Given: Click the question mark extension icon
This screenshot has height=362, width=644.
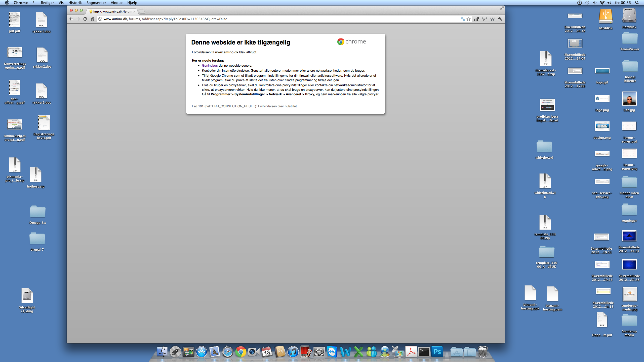Looking at the screenshot, I should (x=485, y=19).
